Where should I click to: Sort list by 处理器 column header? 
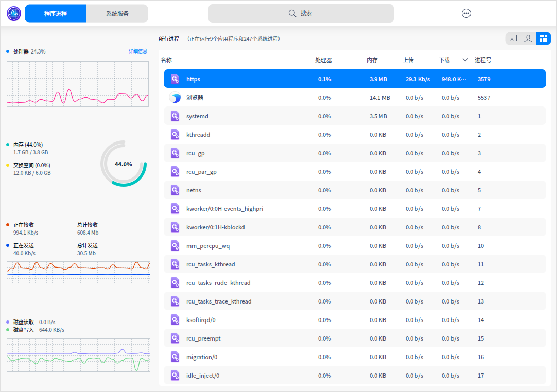click(323, 60)
